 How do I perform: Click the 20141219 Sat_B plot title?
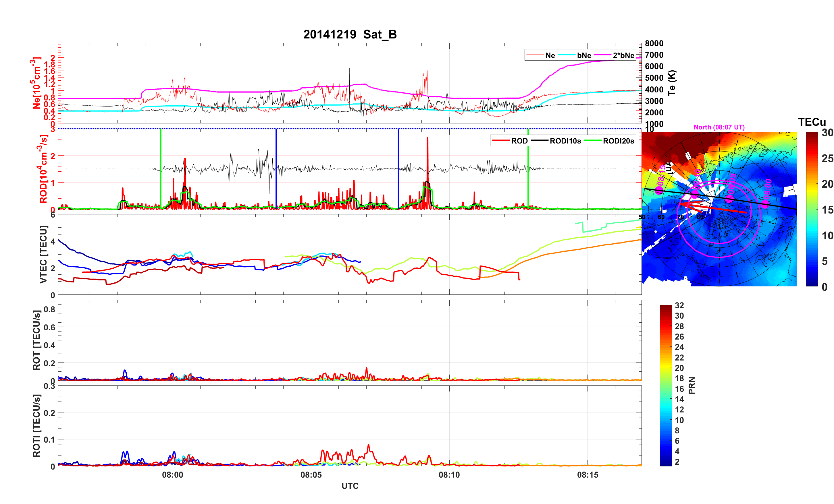(350, 34)
